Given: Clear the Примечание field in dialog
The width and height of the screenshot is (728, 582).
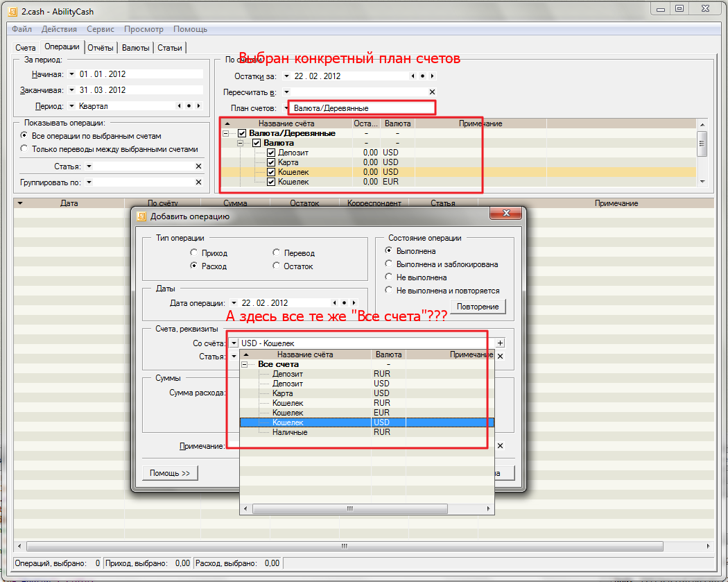Looking at the screenshot, I should tap(500, 446).
